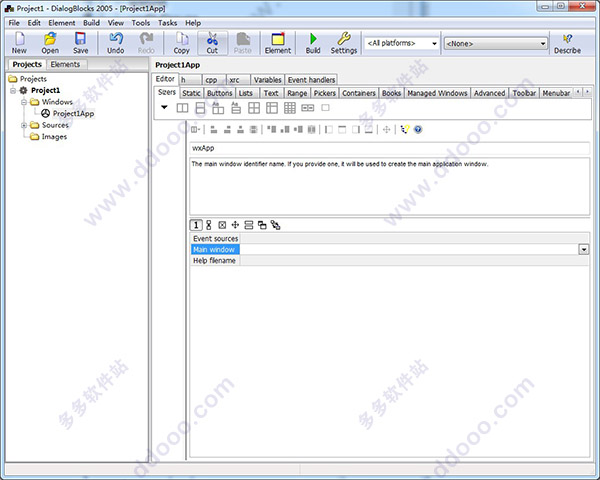Open the Element menu

(x=62, y=23)
